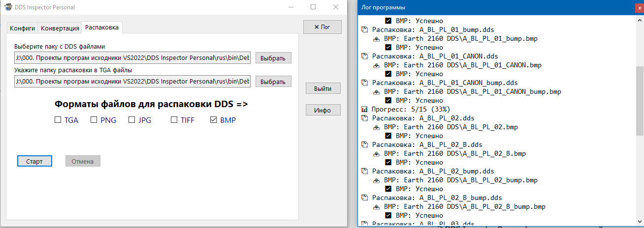The height and width of the screenshot is (228, 644).
Task: Open the Конвертация tab
Action: click(x=60, y=28)
